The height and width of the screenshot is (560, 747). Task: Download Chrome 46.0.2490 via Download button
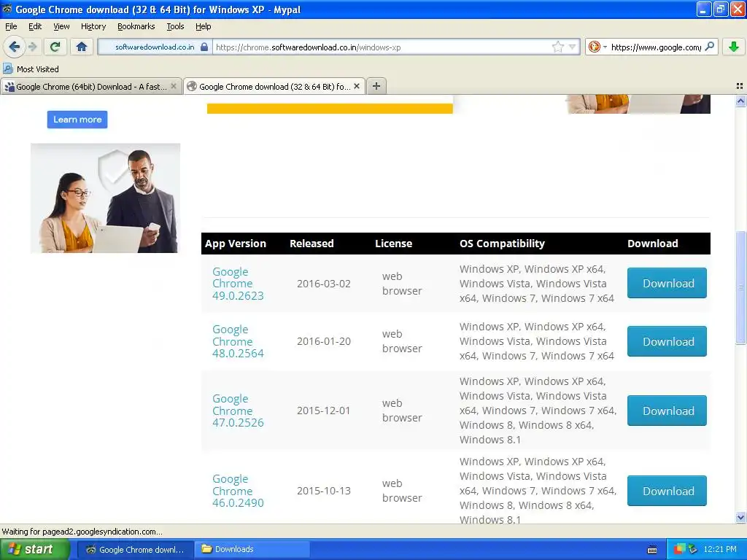click(667, 491)
